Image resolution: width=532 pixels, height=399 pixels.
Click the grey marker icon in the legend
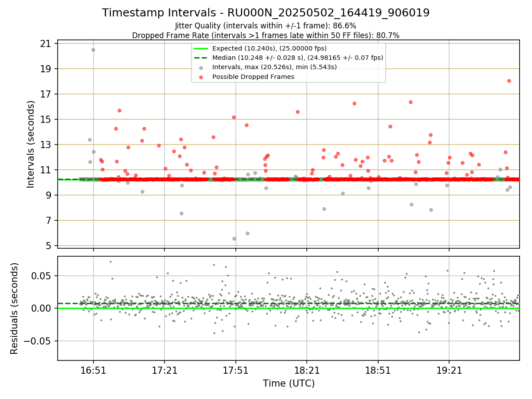point(201,67)
